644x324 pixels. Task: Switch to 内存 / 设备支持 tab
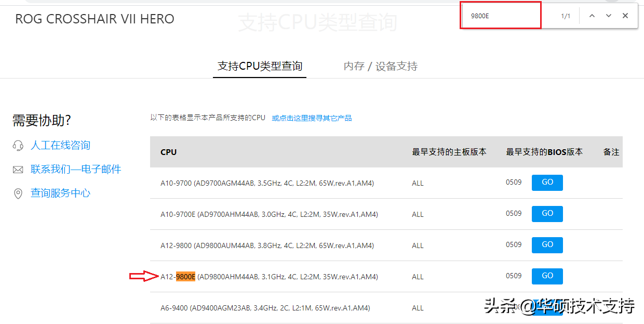coord(381,66)
